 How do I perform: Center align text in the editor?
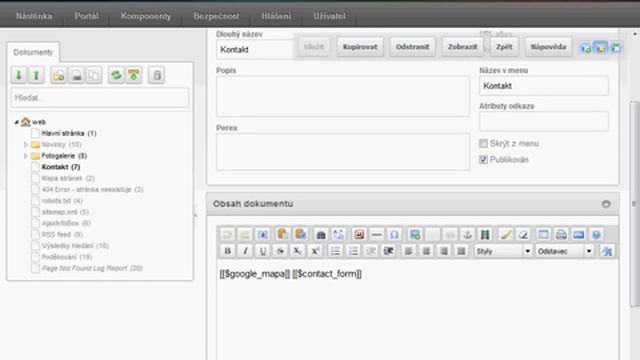pyautogui.click(x=426, y=251)
